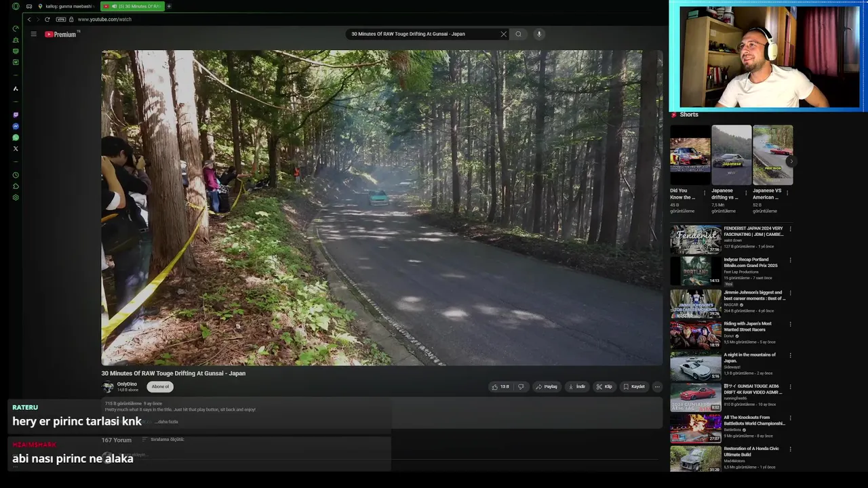The image size is (868, 488).
Task: Open GX Control speedometer icon in sidebar
Action: pos(16,28)
